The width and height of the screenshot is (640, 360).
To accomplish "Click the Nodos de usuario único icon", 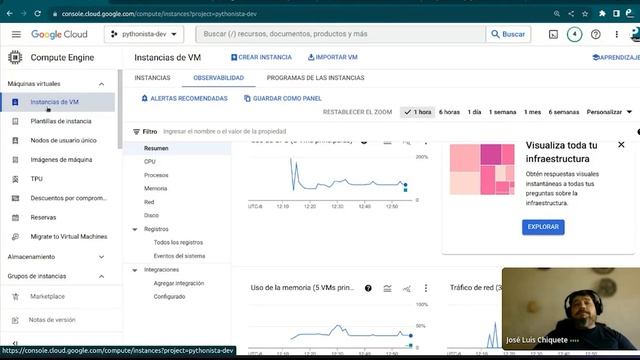I will [15, 140].
